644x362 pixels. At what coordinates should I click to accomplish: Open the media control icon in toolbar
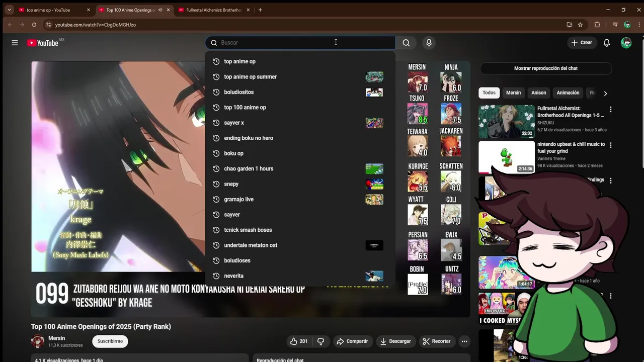615,25
